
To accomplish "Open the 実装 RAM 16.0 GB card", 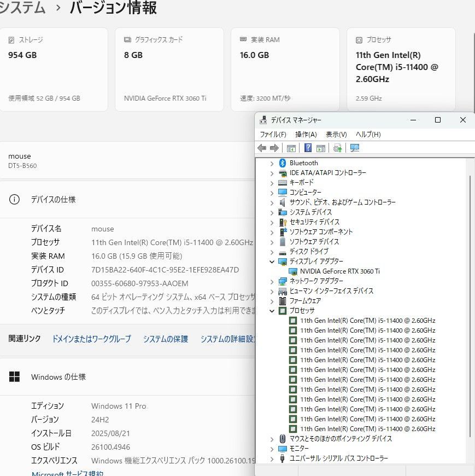I will (x=285, y=69).
